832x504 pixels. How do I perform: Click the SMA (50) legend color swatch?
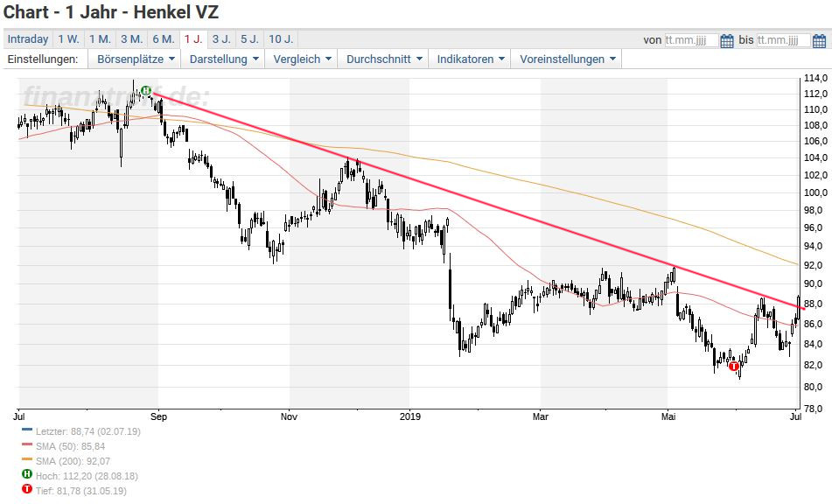(27, 444)
